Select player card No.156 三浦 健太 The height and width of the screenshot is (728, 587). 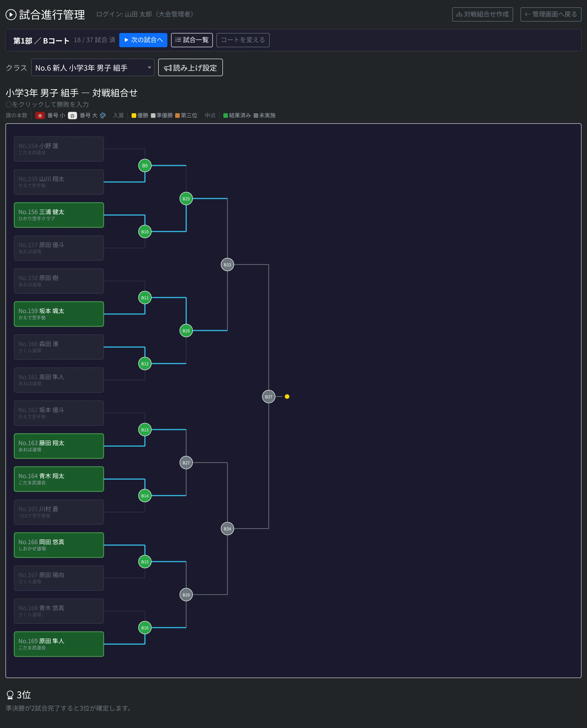[x=59, y=215]
